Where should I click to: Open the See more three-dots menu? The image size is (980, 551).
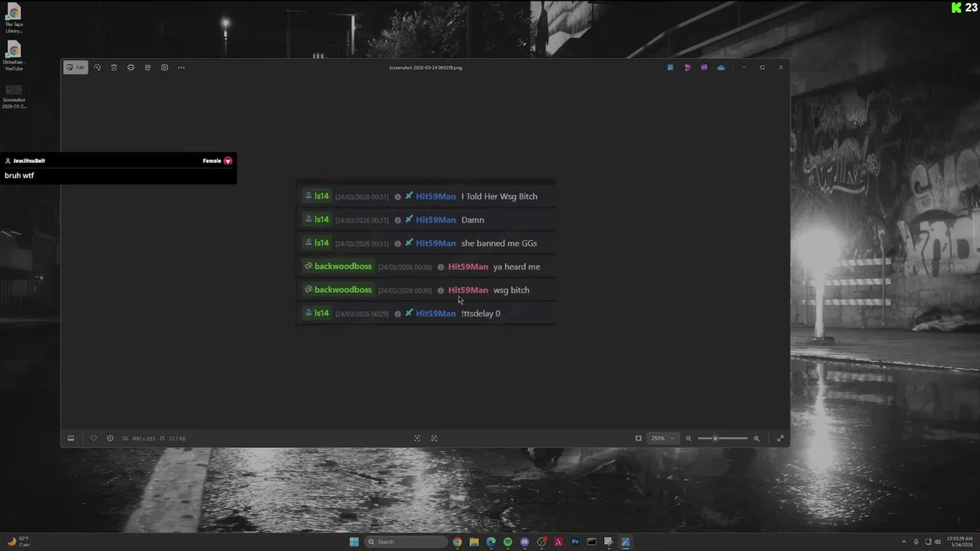pos(181,67)
